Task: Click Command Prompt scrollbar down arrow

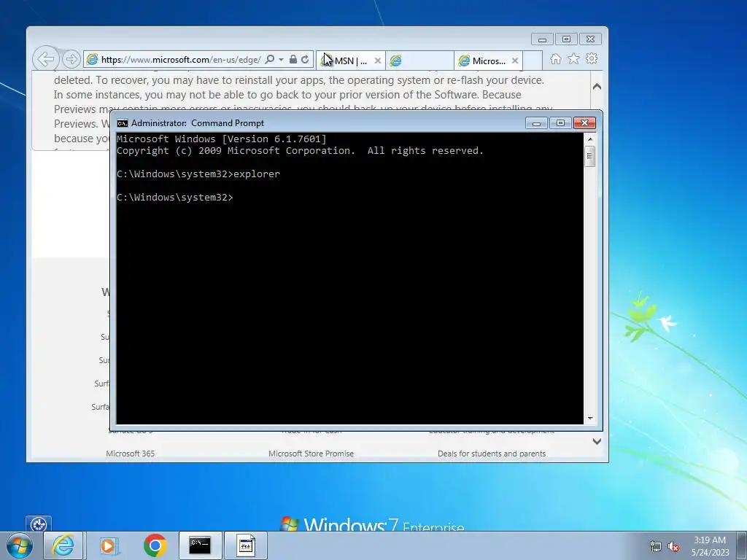Action: 589,418
